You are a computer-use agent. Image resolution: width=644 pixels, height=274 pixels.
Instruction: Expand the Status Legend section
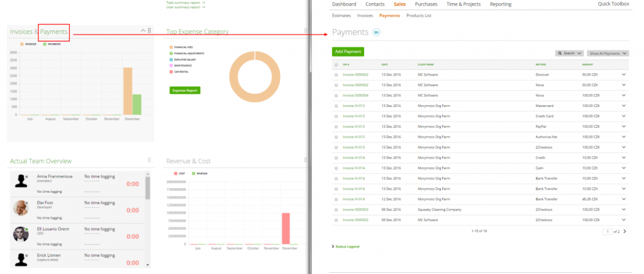pyautogui.click(x=345, y=246)
